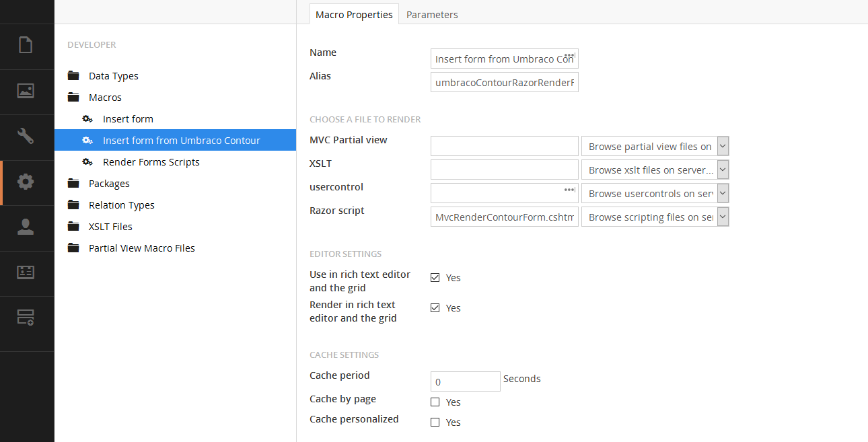Toggle Use in rich text editor checkbox
This screenshot has height=442, width=868.
(x=435, y=277)
